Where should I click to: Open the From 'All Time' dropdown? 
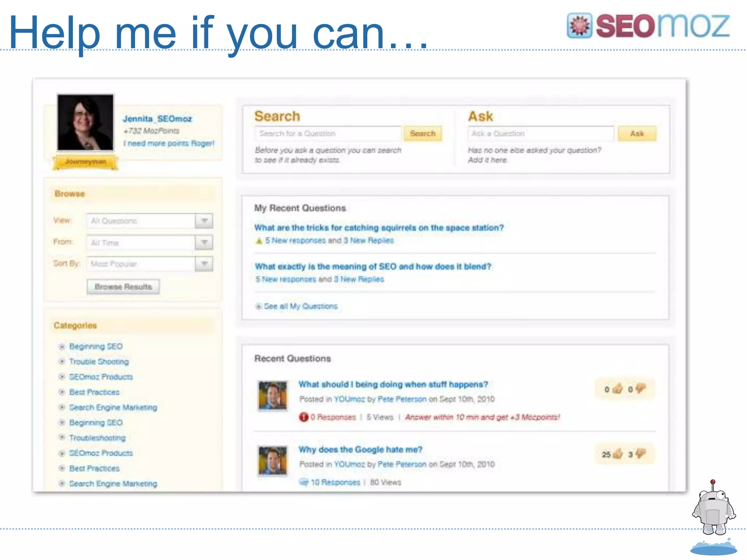point(204,242)
